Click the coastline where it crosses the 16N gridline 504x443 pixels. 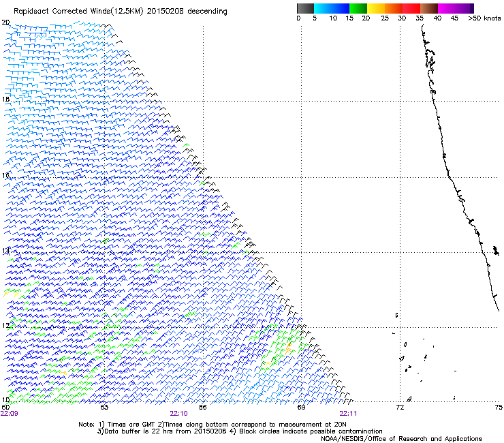click(449, 177)
